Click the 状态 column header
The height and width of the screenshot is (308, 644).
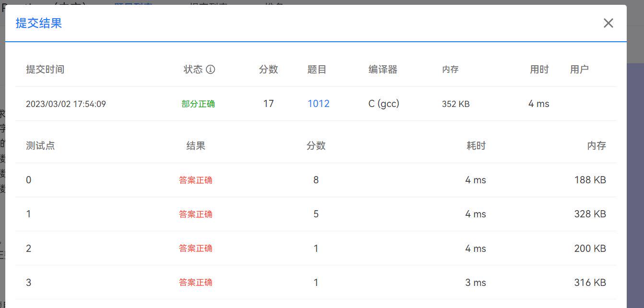pos(193,70)
